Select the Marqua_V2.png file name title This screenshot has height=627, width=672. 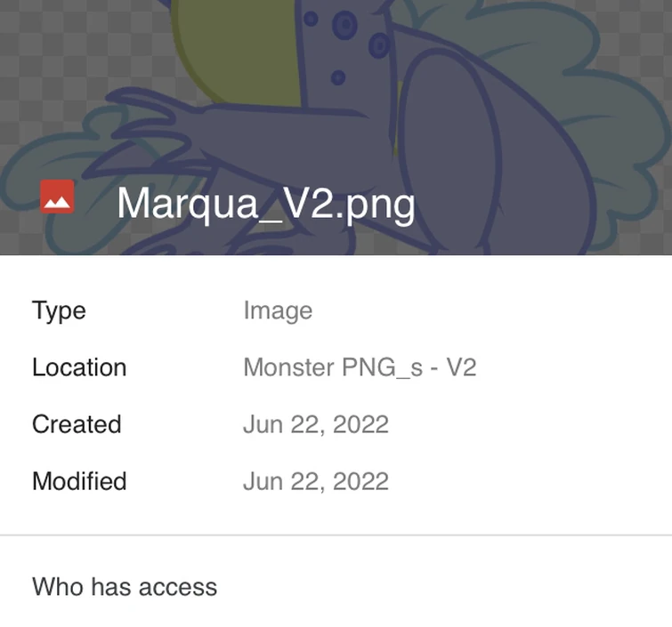[265, 203]
